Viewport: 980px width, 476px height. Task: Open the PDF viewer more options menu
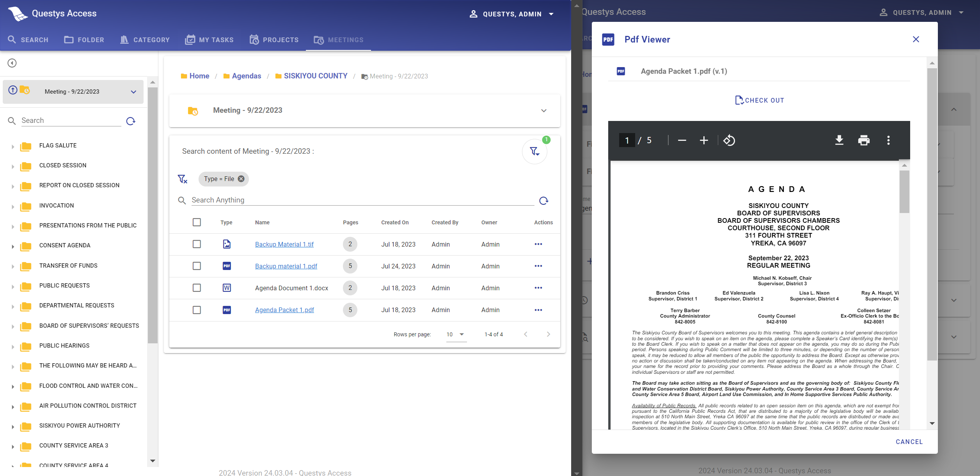pyautogui.click(x=888, y=140)
